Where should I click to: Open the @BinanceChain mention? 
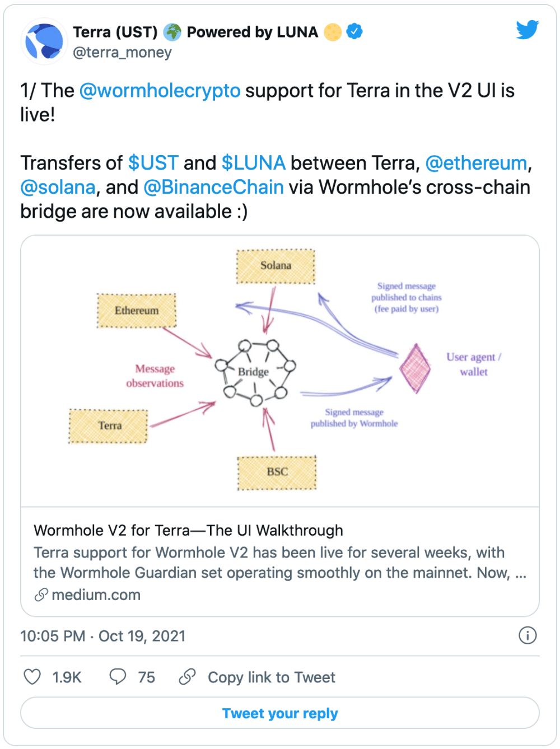click(214, 187)
